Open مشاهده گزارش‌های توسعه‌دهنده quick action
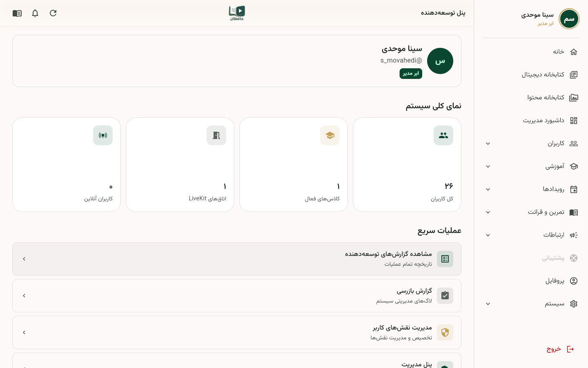 click(x=237, y=259)
